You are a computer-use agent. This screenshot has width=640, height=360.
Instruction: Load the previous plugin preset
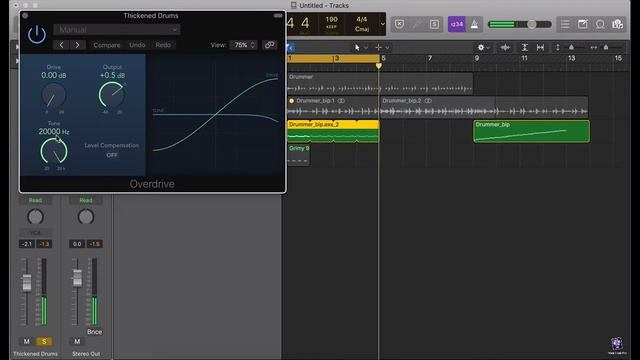coord(61,45)
